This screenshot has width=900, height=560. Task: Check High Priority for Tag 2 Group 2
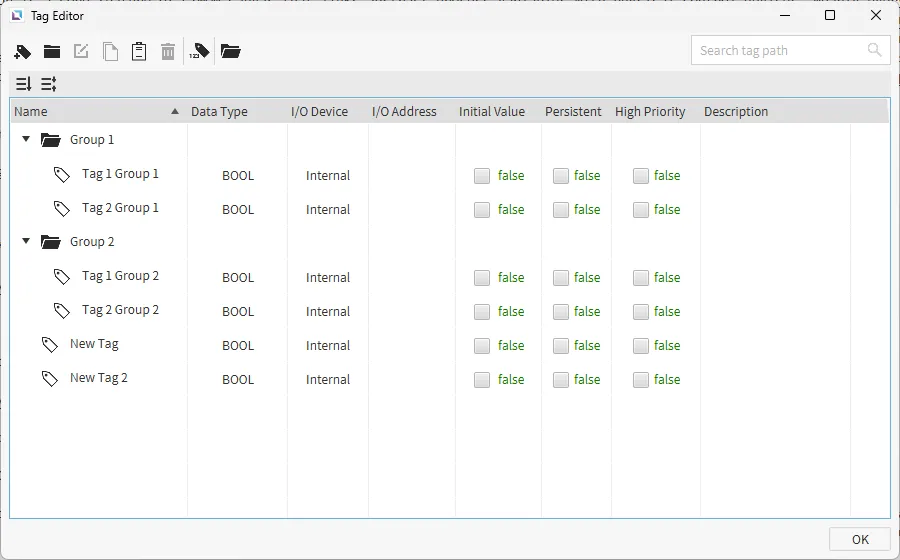(641, 312)
